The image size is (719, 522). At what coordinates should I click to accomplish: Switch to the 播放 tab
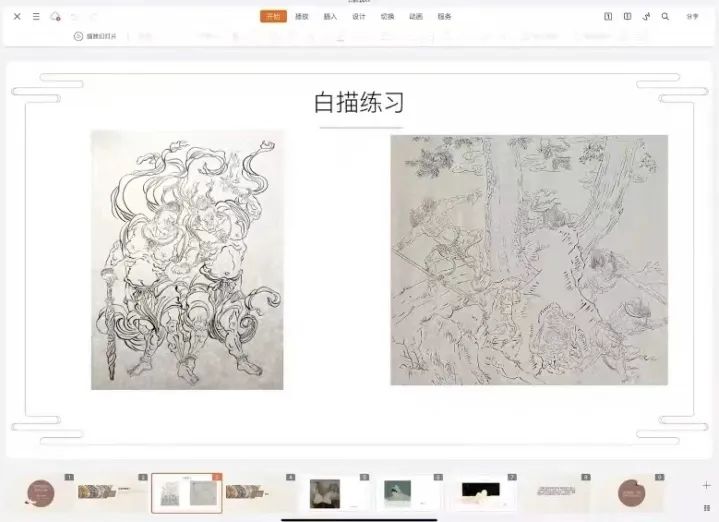click(x=302, y=17)
